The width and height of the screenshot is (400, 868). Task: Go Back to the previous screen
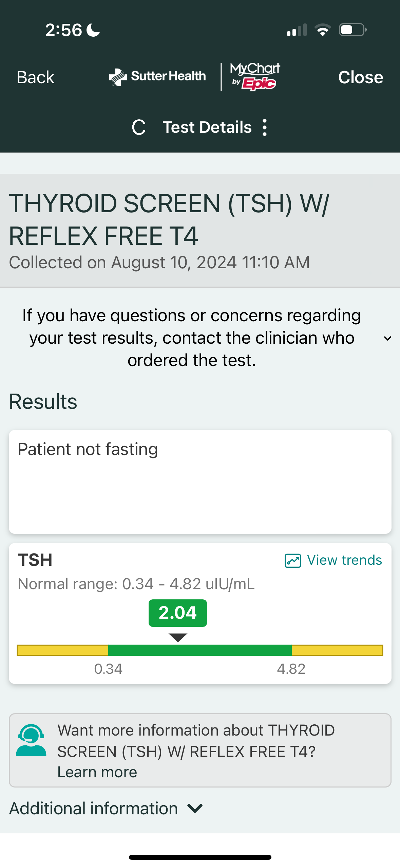pyautogui.click(x=36, y=77)
